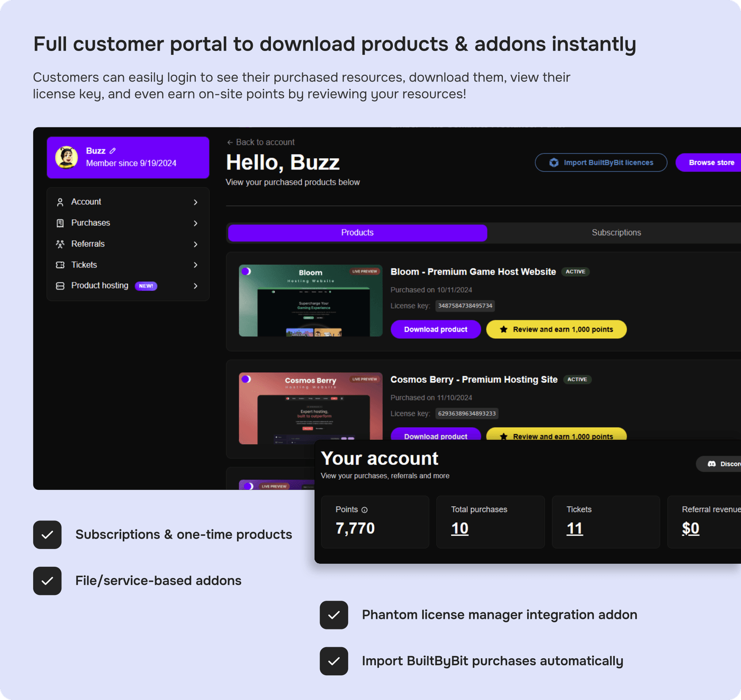The height and width of the screenshot is (700, 741).
Task: Download the Bloom product
Action: point(436,329)
